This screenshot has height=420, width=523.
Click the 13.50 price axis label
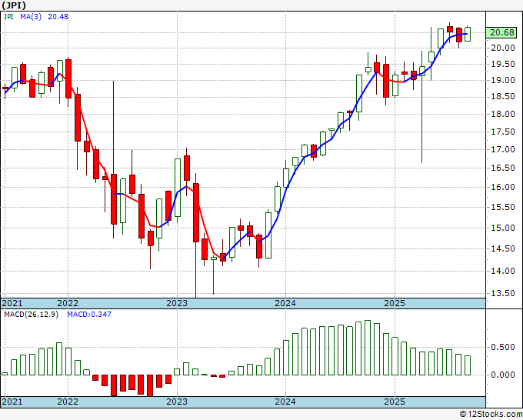pyautogui.click(x=503, y=293)
